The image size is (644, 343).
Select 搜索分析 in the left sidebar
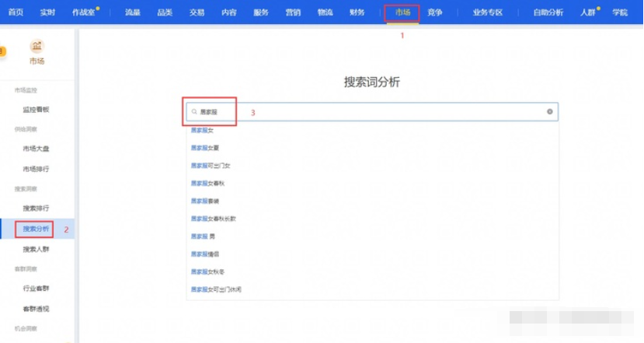(36, 229)
